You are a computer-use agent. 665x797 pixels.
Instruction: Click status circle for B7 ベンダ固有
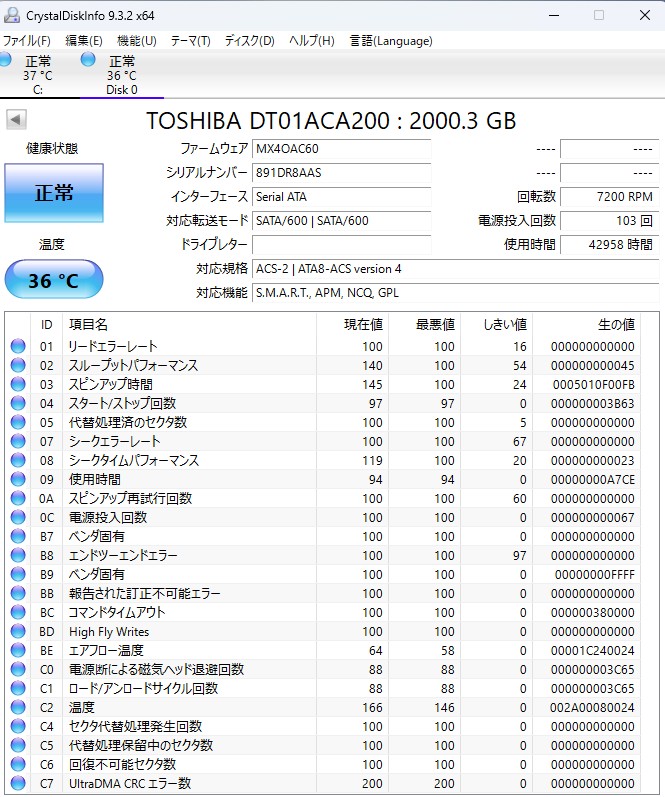18,536
